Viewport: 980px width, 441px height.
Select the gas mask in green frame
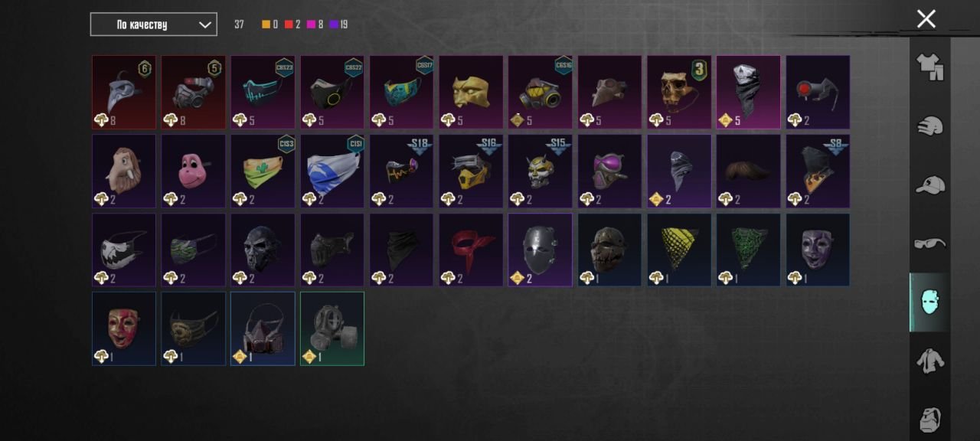point(332,328)
